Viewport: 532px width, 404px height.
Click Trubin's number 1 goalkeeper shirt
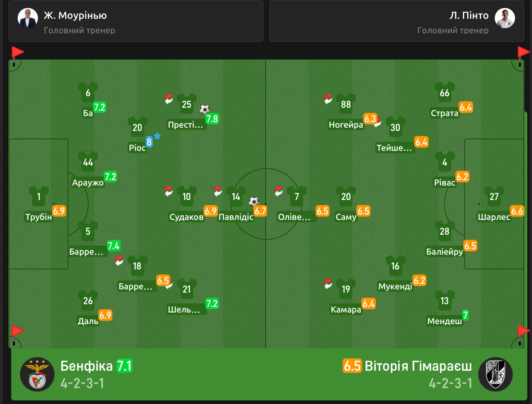[39, 196]
